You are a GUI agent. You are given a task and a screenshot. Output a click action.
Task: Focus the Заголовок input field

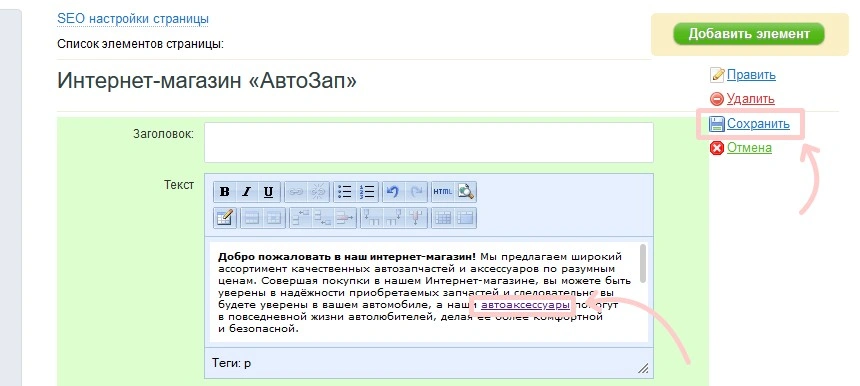tap(429, 142)
